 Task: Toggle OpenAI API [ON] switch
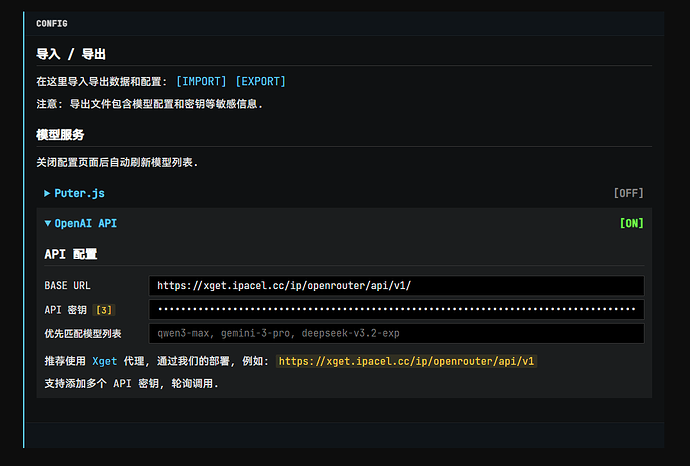point(631,223)
